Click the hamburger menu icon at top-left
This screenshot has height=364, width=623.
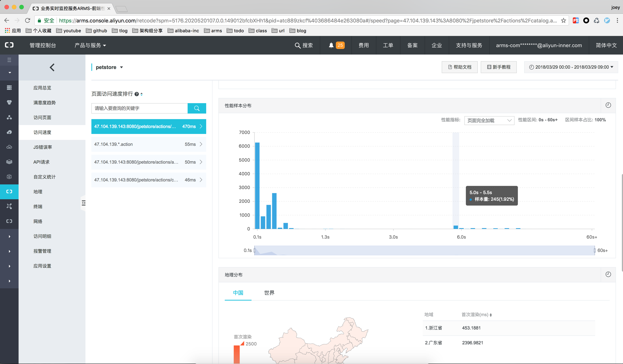(x=9, y=60)
